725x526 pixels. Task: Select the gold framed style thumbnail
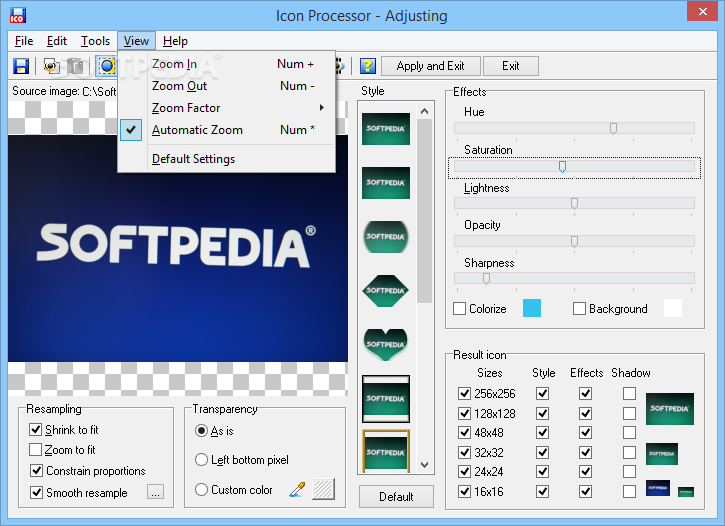point(386,452)
